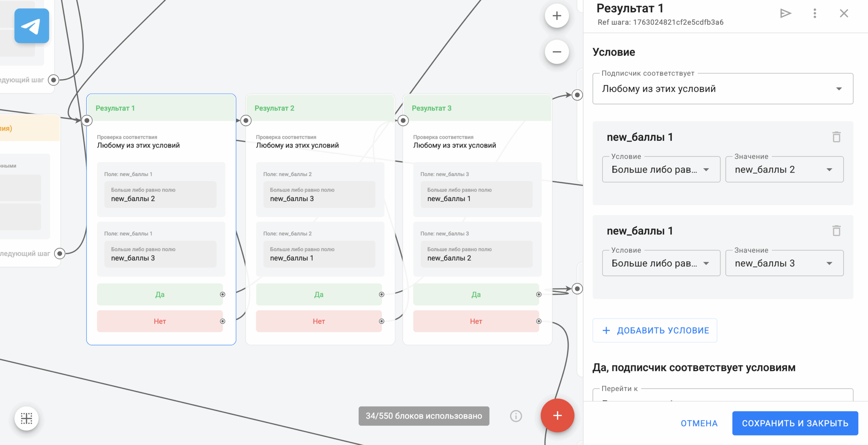The width and height of the screenshot is (868, 445).
Task: Open Значение dropdown showing new_баллы 3
Action: coord(784,263)
